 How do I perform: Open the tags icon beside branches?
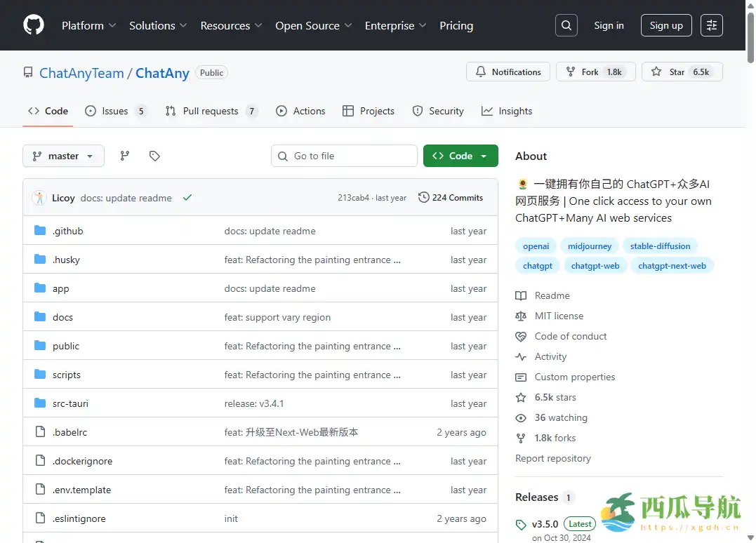(x=155, y=156)
